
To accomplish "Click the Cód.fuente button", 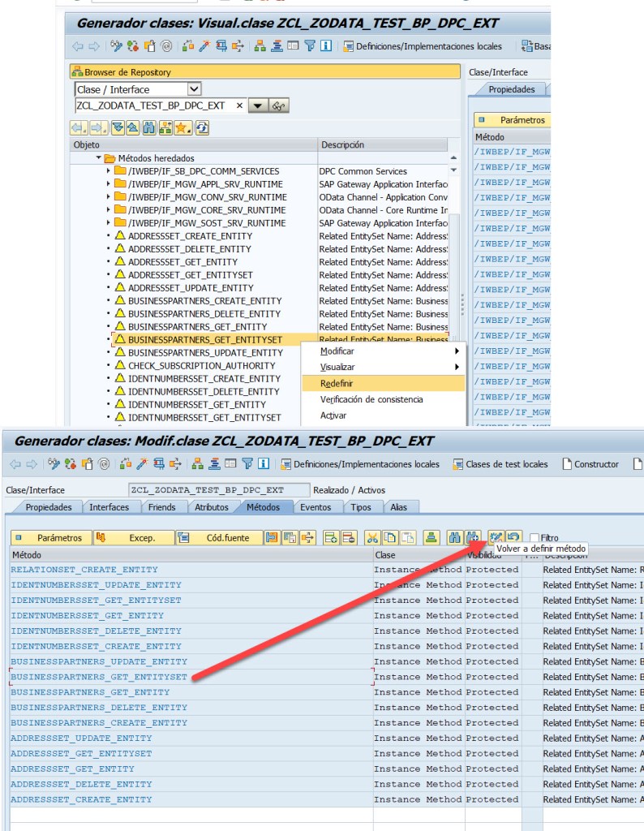I will (219, 537).
